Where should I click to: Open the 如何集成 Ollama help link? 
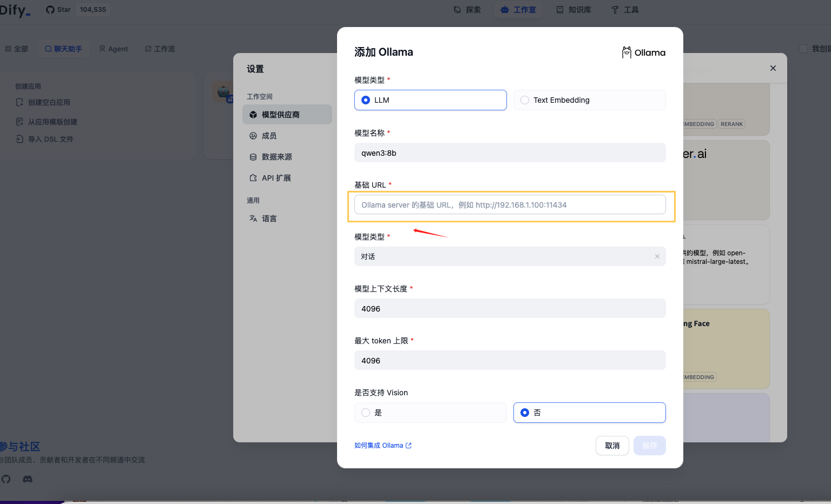pos(382,446)
